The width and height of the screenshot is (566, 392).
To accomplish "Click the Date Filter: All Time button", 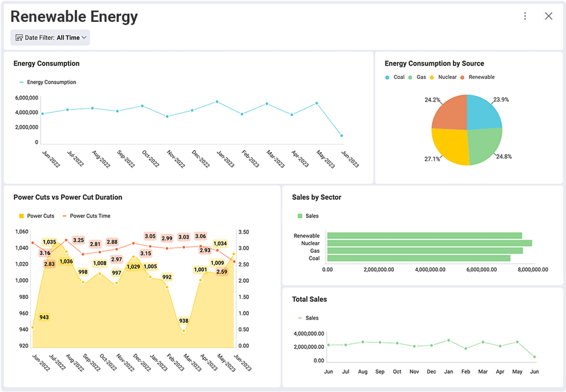I will pyautogui.click(x=50, y=37).
